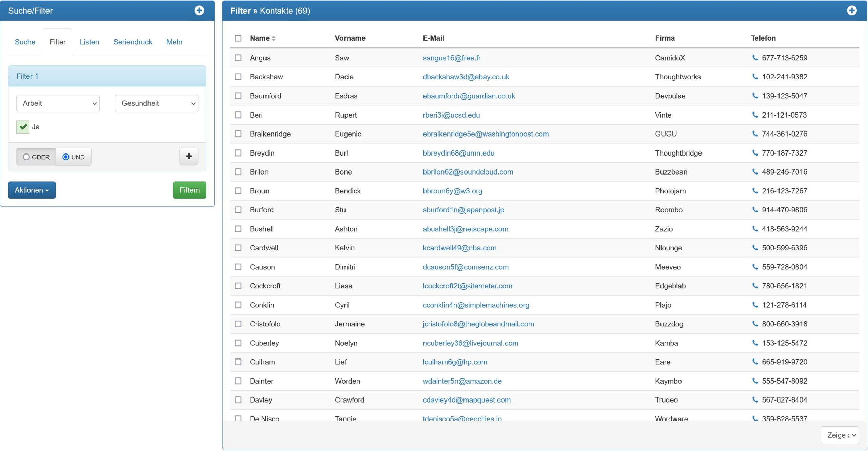The image size is (868, 451).
Task: Click phone icon next to 677-713-6259
Action: [755, 58]
